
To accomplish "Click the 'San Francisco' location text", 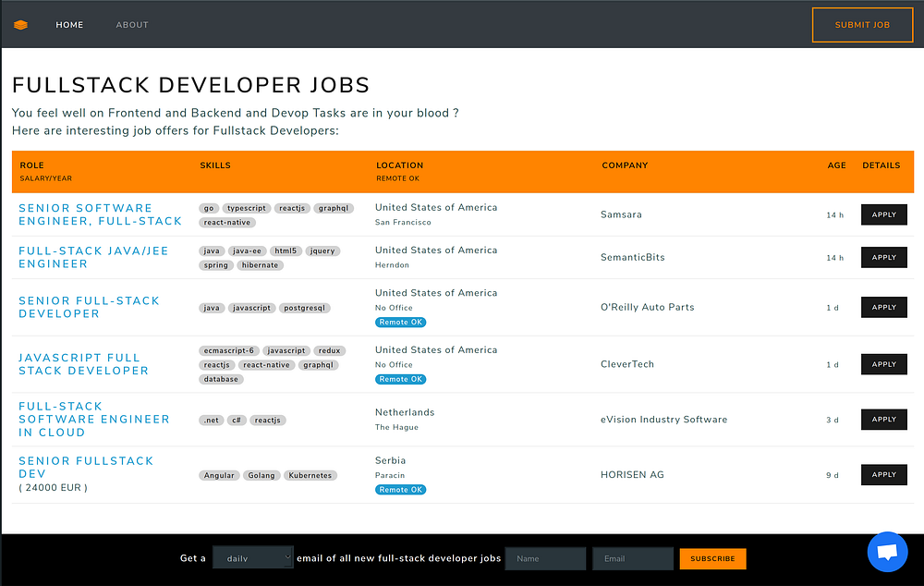I will (403, 222).
